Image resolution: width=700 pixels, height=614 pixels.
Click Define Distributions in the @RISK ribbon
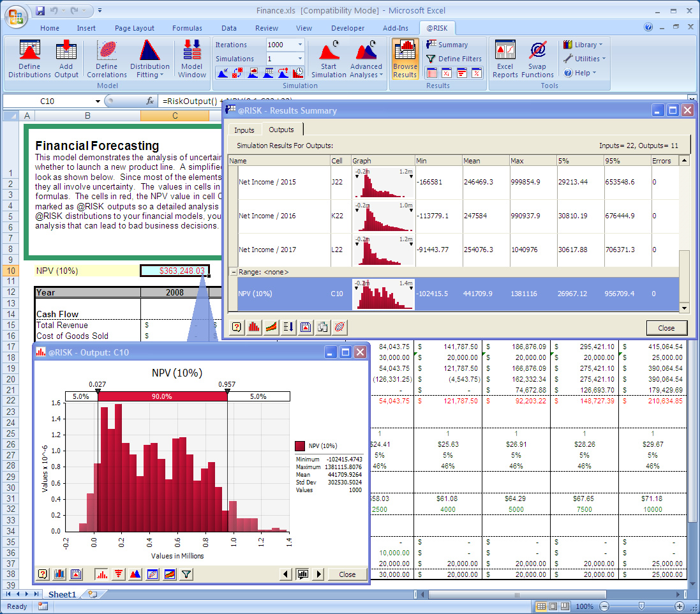click(29, 59)
